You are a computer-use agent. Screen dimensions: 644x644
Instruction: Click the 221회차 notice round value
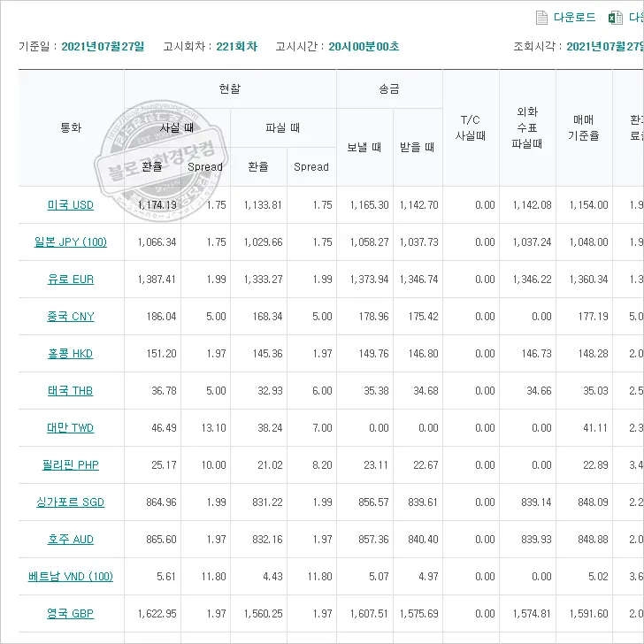tap(237, 46)
